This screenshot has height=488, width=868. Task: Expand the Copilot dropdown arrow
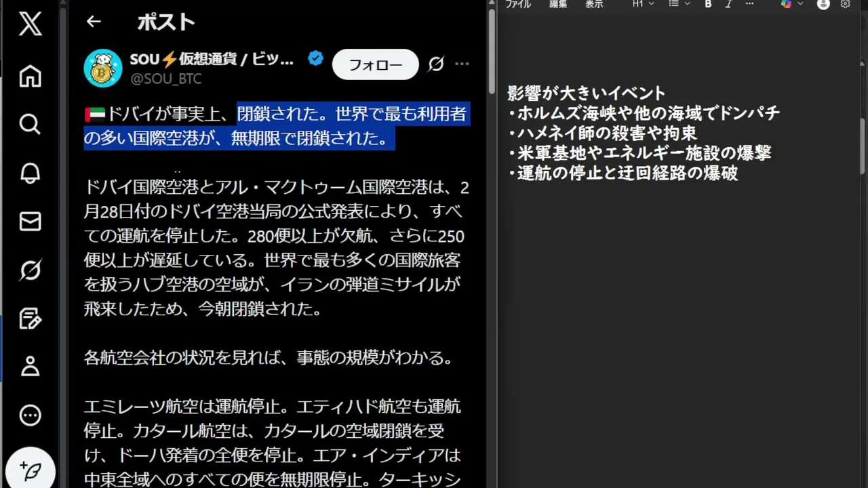click(x=800, y=4)
